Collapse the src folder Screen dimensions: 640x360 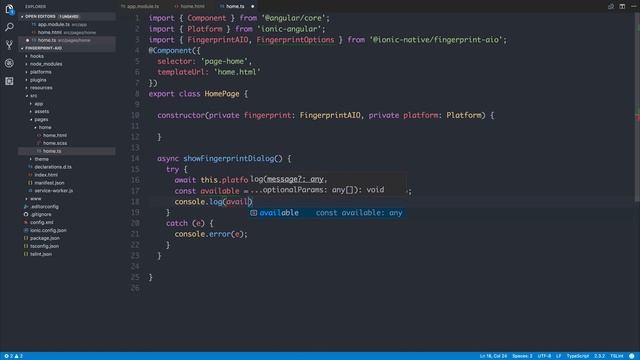click(x=33, y=96)
